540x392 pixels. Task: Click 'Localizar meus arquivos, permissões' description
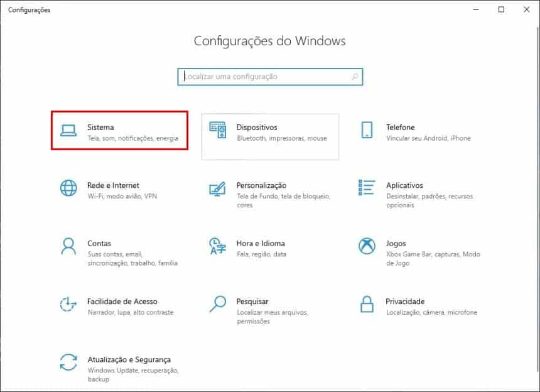[x=273, y=317]
